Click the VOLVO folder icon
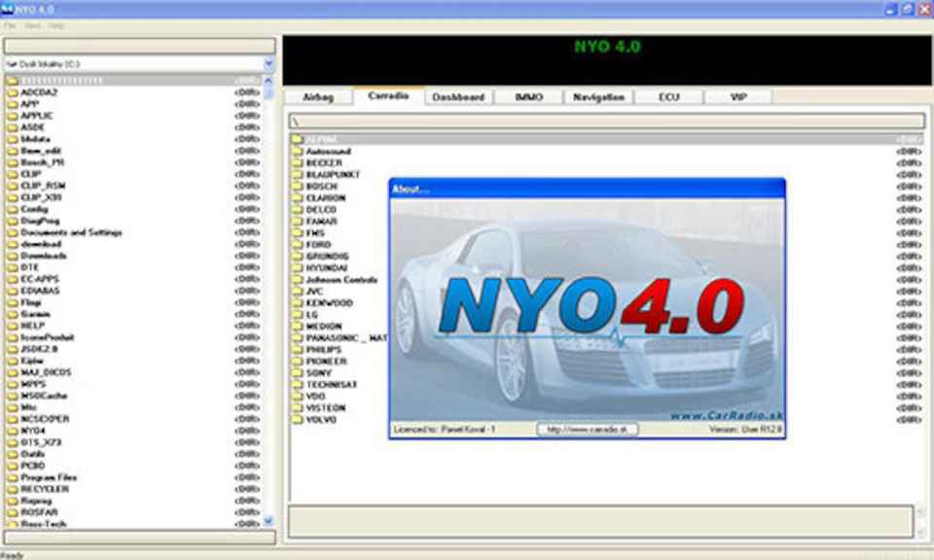This screenshot has height=560, width=934. point(298,420)
